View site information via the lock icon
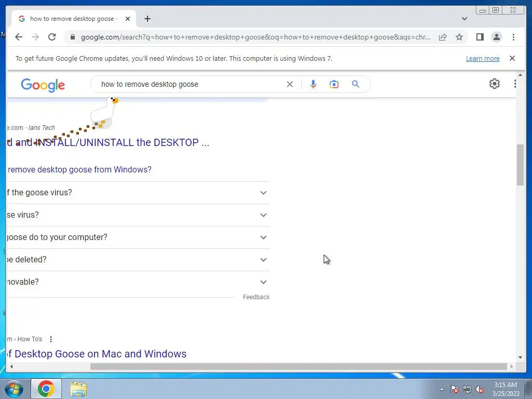The width and height of the screenshot is (532, 399). click(72, 37)
